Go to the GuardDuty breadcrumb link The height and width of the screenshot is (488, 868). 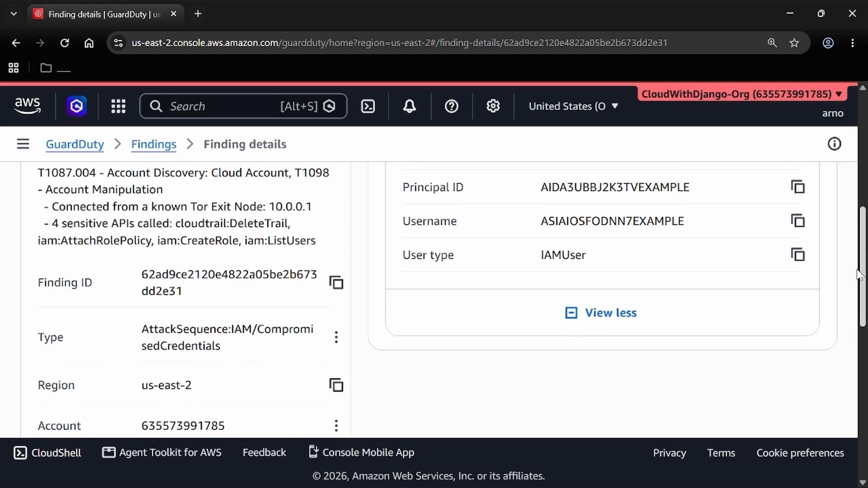click(75, 144)
